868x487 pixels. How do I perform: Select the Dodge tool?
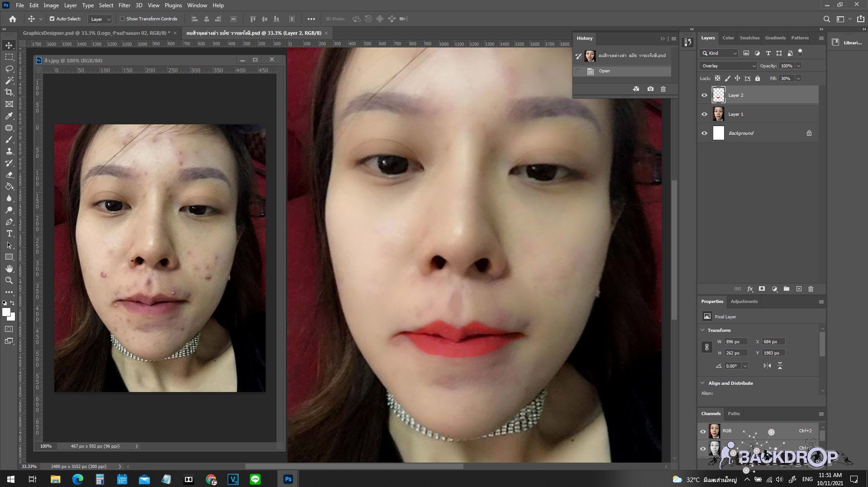9,210
